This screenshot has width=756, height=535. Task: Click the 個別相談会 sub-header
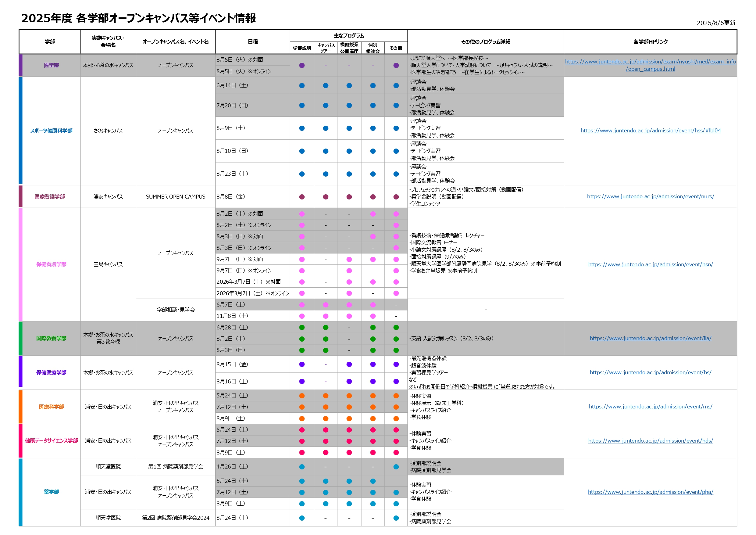point(373,48)
